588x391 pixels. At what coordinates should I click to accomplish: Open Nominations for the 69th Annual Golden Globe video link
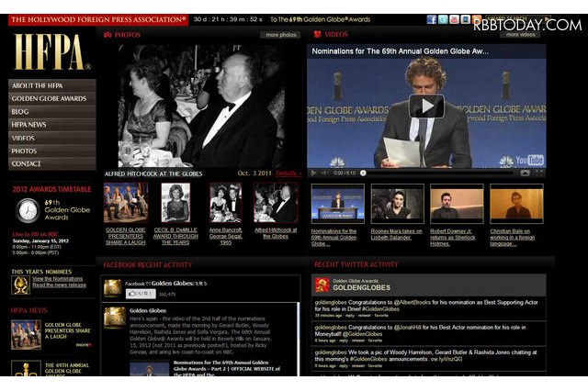point(334,238)
